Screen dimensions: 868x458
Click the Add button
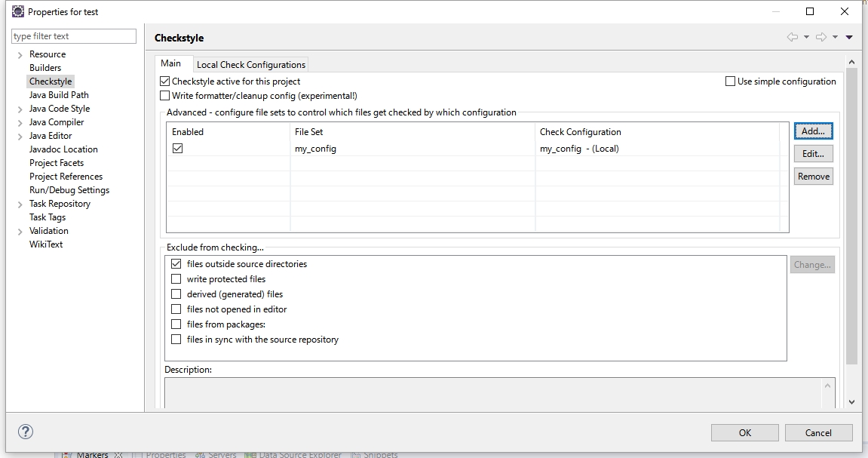(x=813, y=131)
